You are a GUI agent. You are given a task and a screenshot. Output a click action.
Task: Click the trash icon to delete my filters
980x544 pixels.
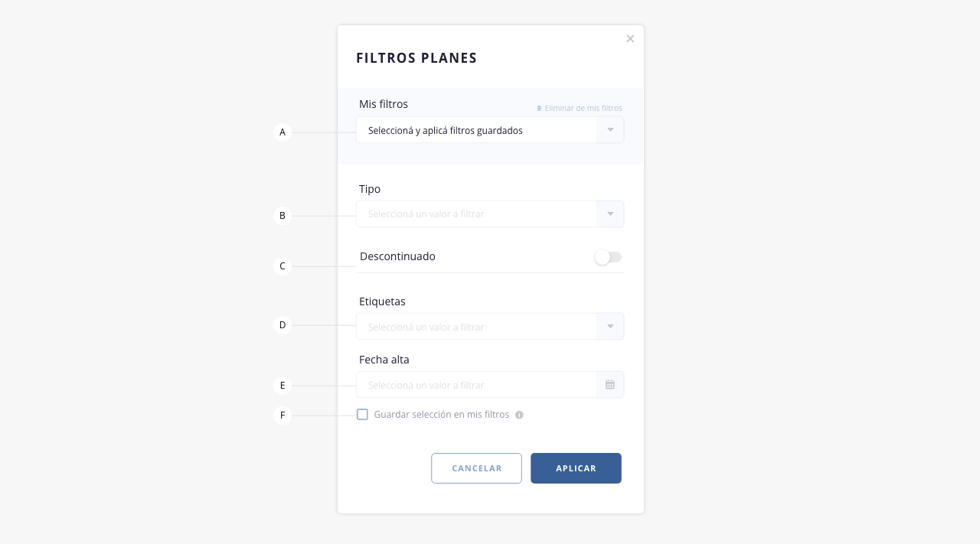(539, 109)
